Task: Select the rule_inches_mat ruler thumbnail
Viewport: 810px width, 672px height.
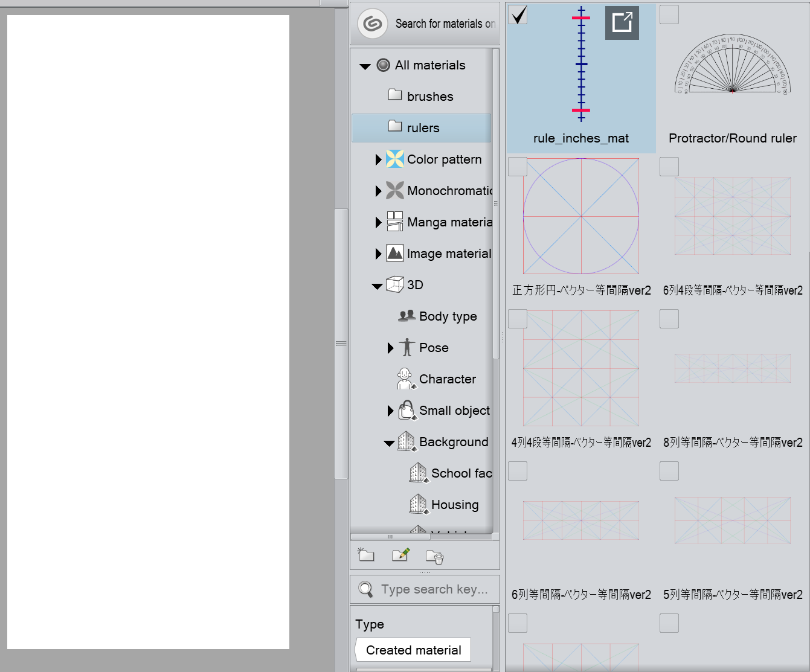Action: [581, 64]
